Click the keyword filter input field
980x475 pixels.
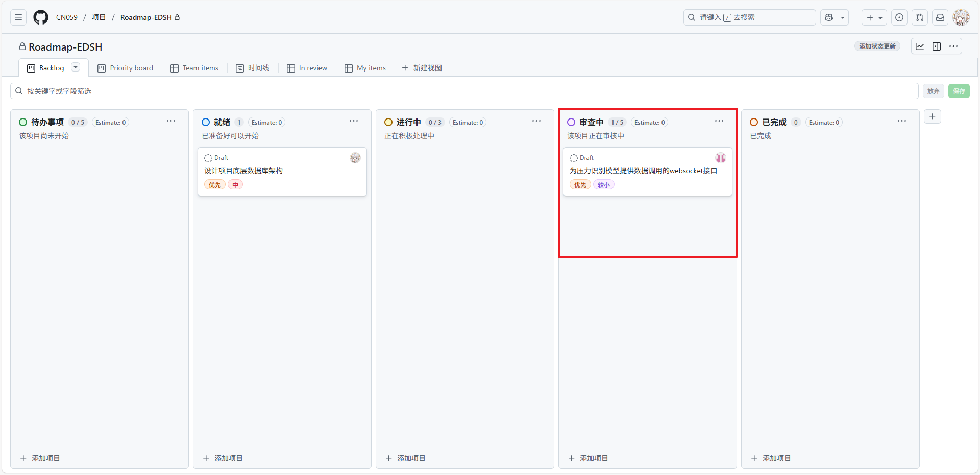[x=459, y=91]
